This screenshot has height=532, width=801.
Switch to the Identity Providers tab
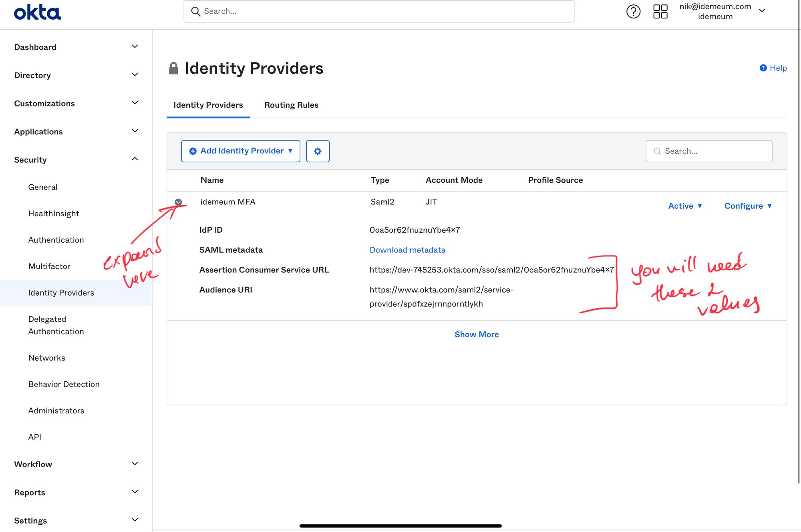[208, 105]
